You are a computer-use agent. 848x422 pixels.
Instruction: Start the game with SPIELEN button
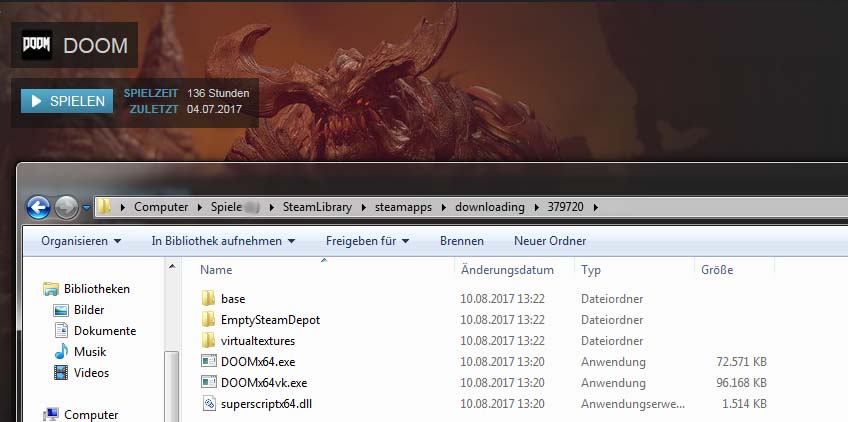(67, 101)
